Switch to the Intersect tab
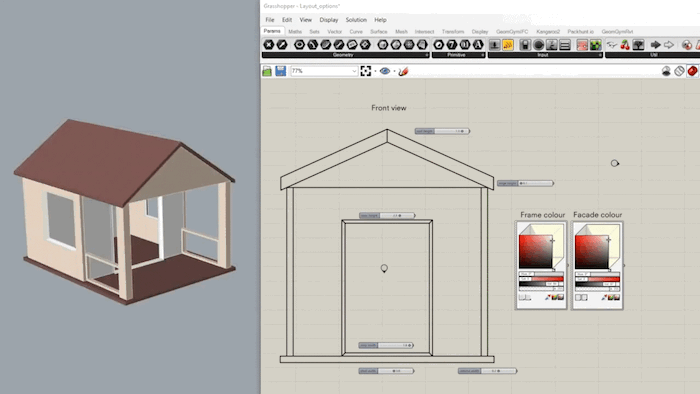The width and height of the screenshot is (700, 394). pyautogui.click(x=424, y=32)
